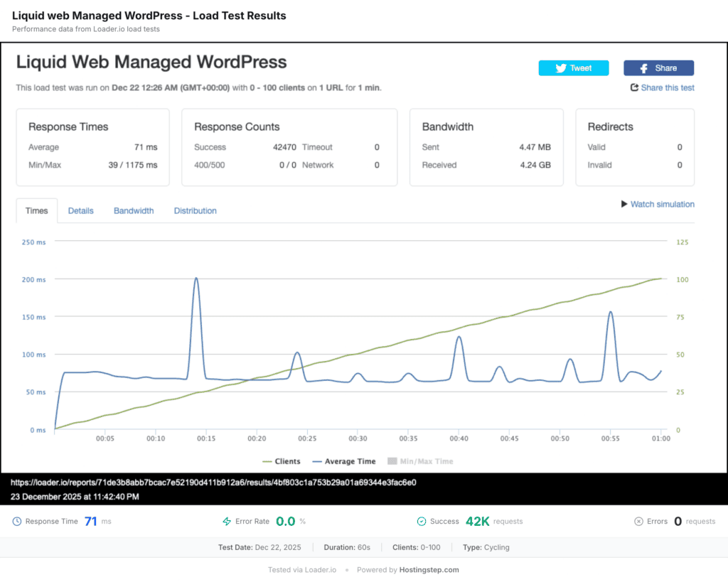
Task: Click the lightning icon next to Error Rate
Action: [227, 522]
